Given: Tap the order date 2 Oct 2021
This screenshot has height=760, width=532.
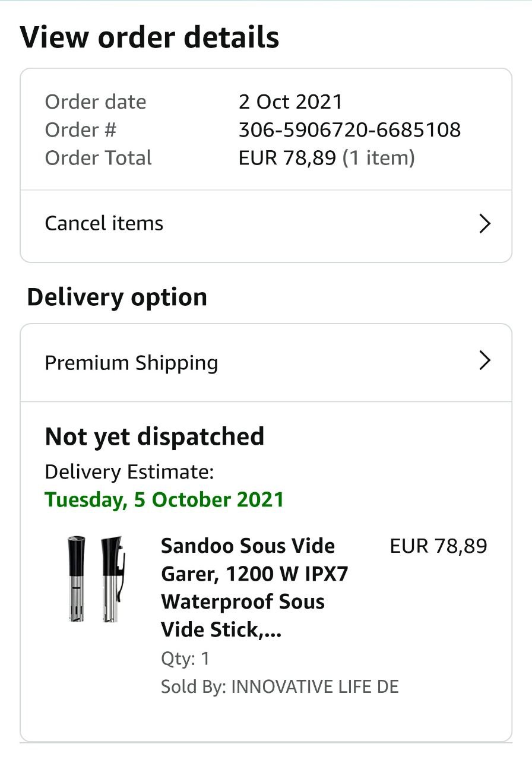Looking at the screenshot, I should [x=290, y=102].
